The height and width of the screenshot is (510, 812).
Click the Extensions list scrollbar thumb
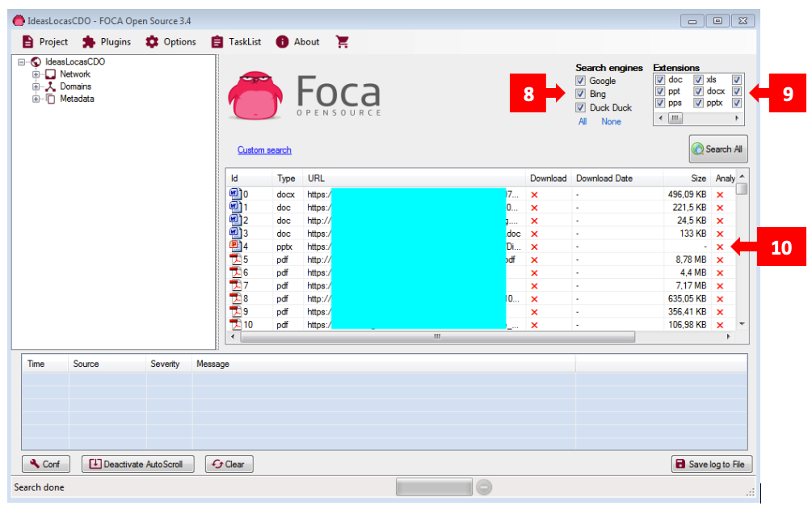(675, 118)
